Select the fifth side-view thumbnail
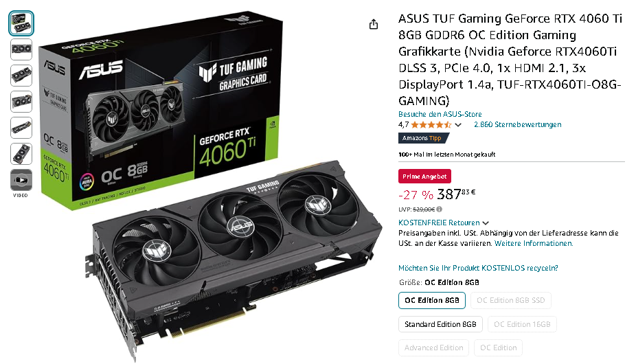Viewport: 636px width, 364px height. 21,128
